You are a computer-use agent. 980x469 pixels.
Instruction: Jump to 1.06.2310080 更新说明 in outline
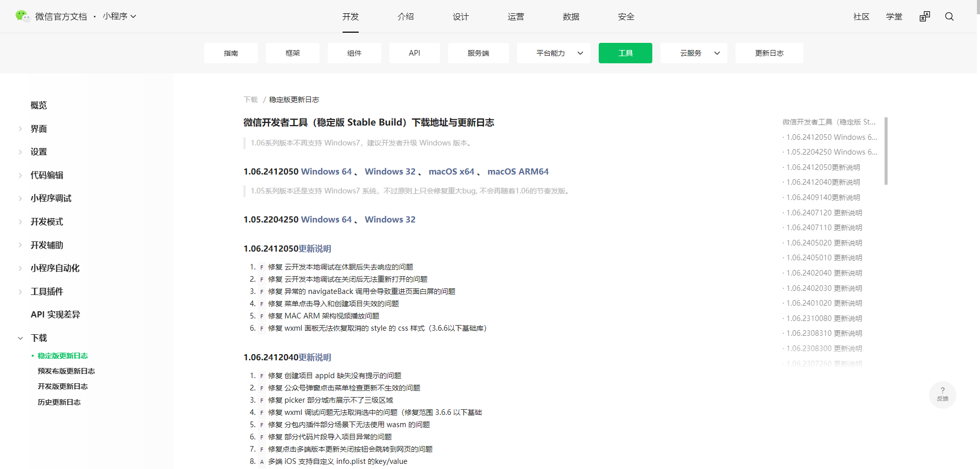point(824,318)
